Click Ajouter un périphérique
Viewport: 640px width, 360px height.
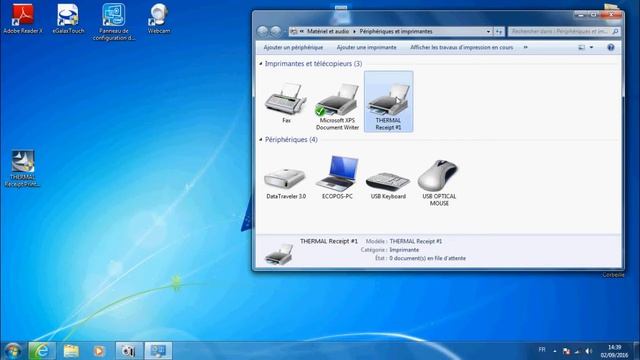point(293,47)
